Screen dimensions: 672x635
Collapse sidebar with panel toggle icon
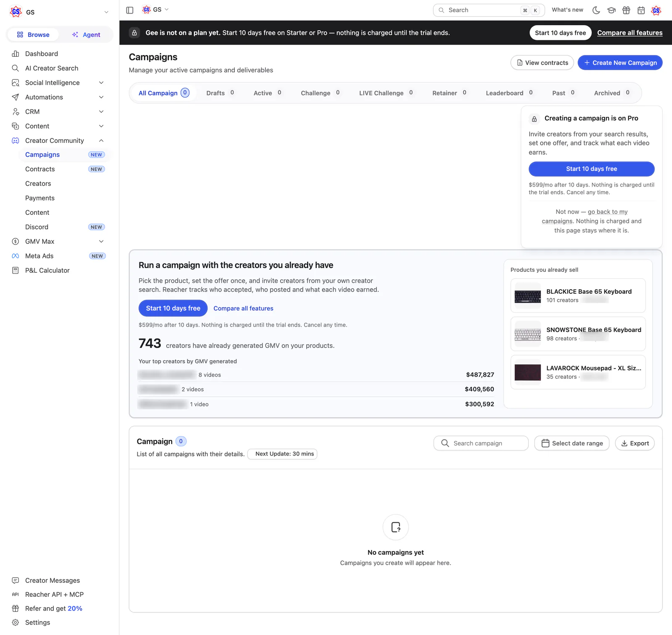pos(130,10)
